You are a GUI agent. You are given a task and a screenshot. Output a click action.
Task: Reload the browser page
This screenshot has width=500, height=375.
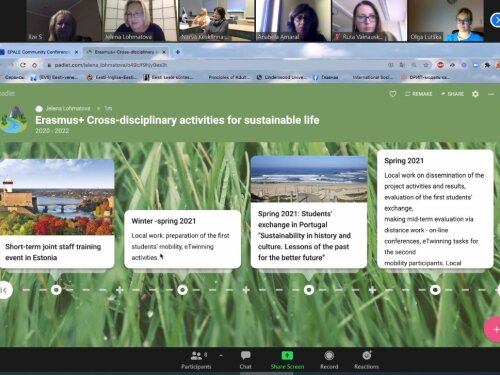(x=23, y=65)
